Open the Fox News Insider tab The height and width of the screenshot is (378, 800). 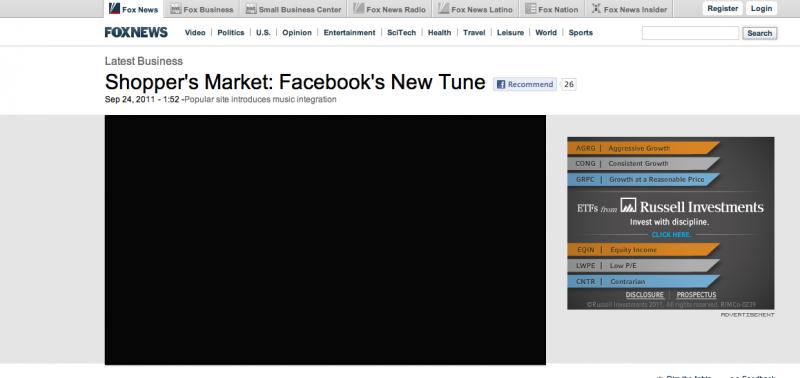point(629,9)
